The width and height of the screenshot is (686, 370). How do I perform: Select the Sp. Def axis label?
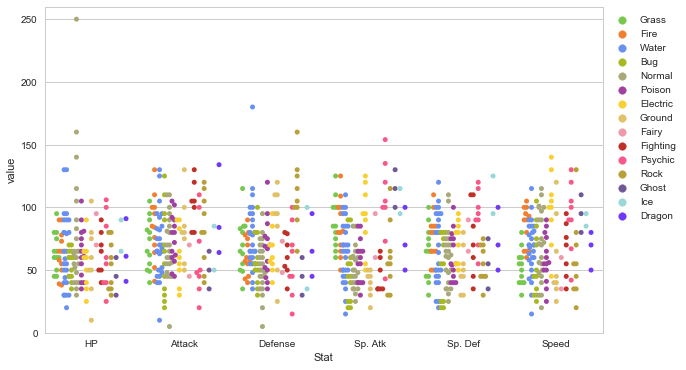(463, 344)
